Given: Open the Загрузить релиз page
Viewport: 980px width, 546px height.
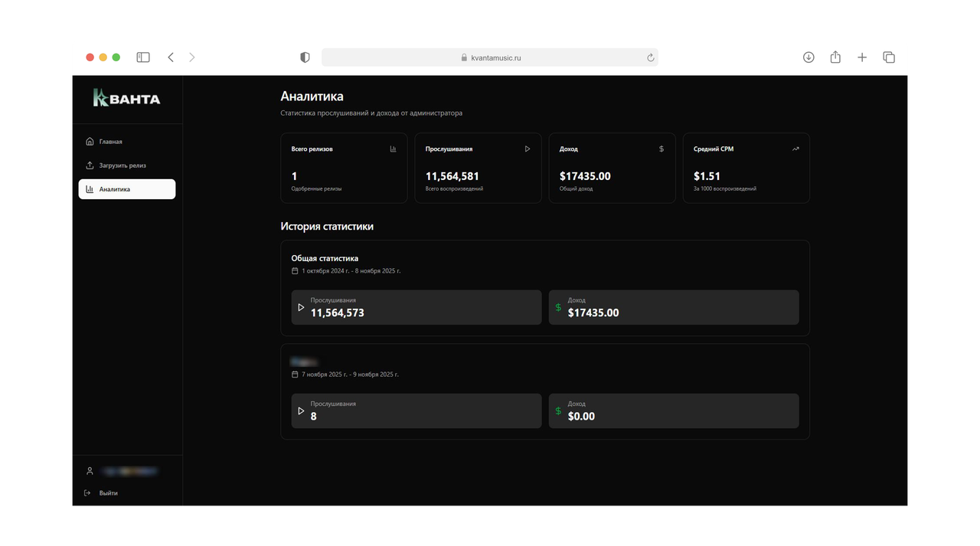Looking at the screenshot, I should pos(127,165).
